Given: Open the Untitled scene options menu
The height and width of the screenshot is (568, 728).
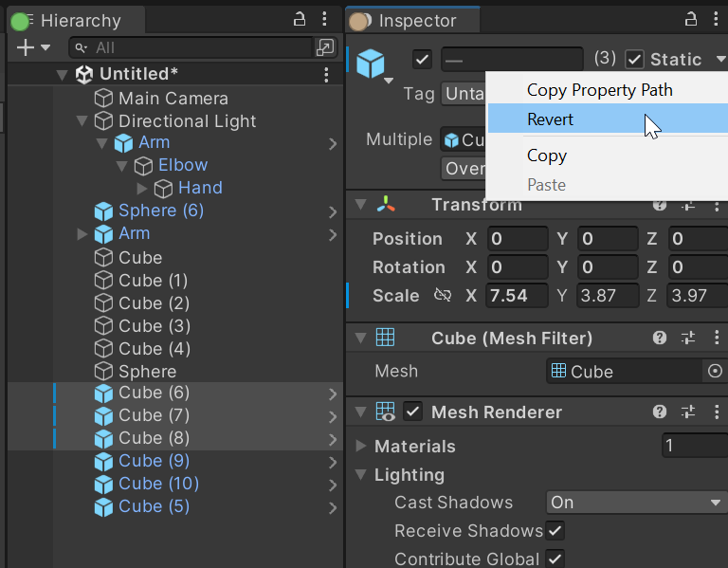Looking at the screenshot, I should click(x=326, y=74).
